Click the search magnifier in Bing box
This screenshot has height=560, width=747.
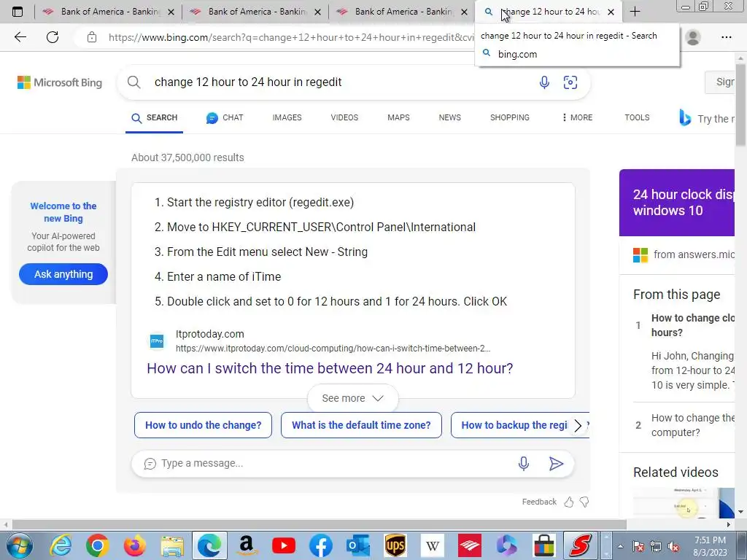click(134, 82)
